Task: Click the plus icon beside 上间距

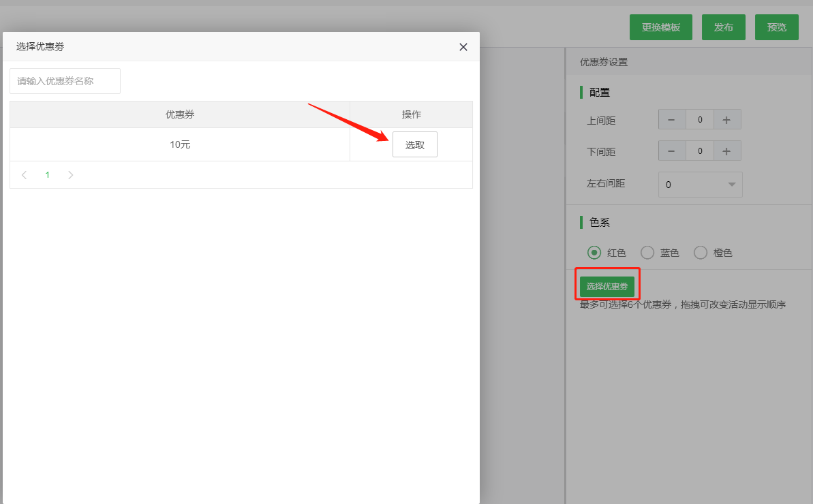Action: [726, 119]
